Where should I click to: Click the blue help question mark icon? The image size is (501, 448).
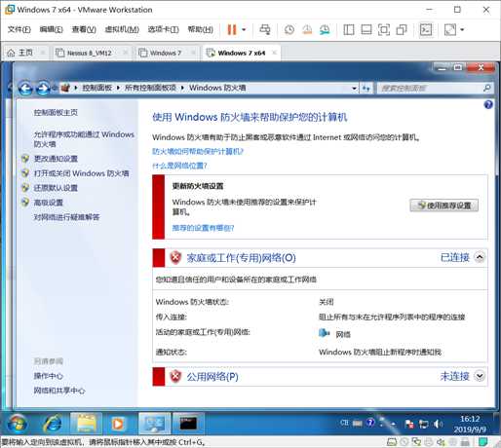488,104
